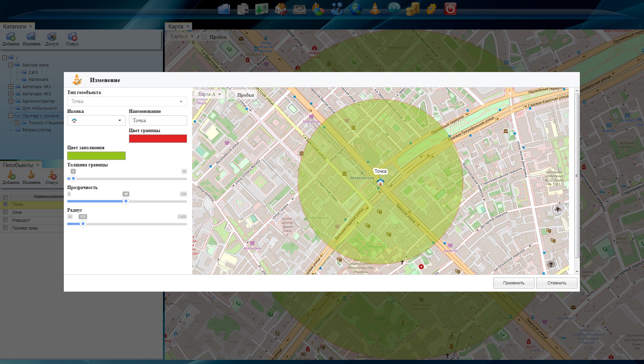The height and width of the screenshot is (364, 644).
Task: Click the red Цвет границы color swatch
Action: pos(158,138)
